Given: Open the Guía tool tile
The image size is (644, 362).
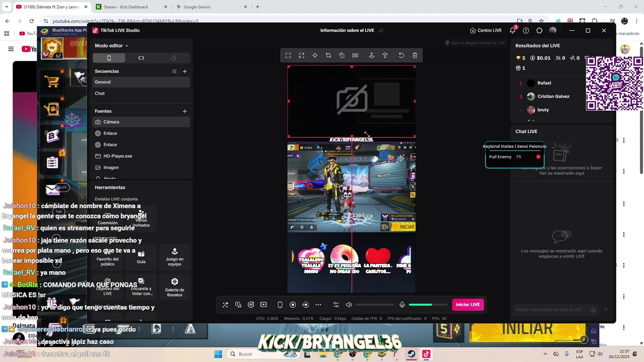Looking at the screenshot, I should (141, 257).
